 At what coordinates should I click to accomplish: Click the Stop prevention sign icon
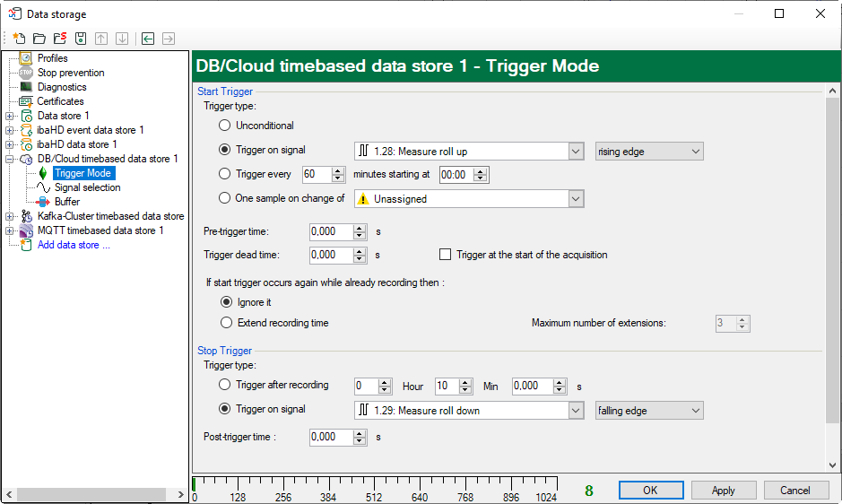[26, 73]
